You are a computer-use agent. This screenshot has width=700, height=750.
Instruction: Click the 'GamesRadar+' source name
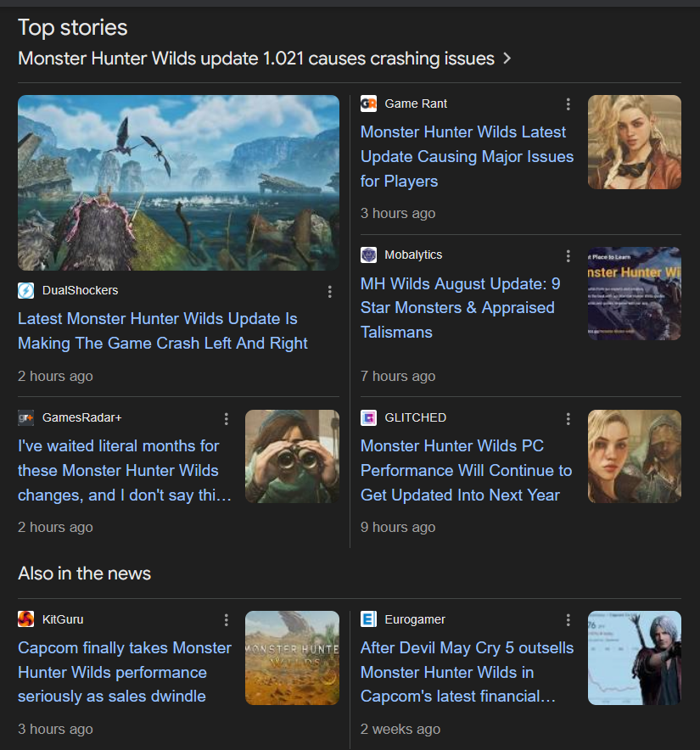coord(81,417)
